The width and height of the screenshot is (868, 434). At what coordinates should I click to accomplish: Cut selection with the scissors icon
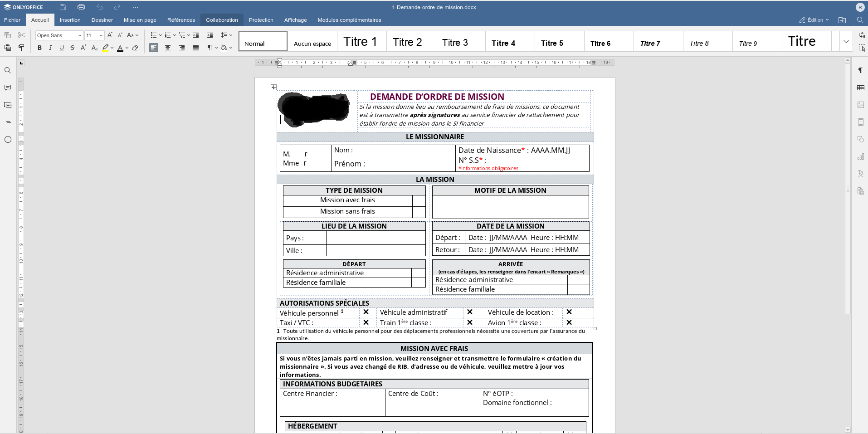pos(21,35)
